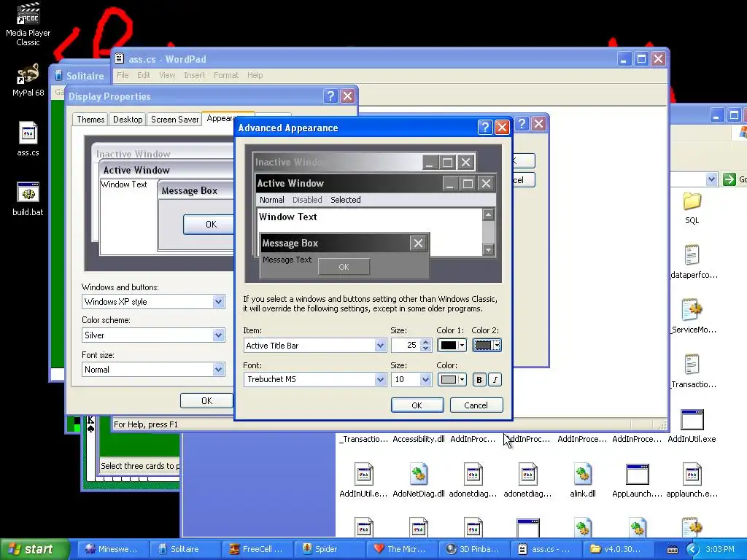The image size is (747, 560).
Task: Increase item Size with up spinner
Action: click(x=426, y=342)
